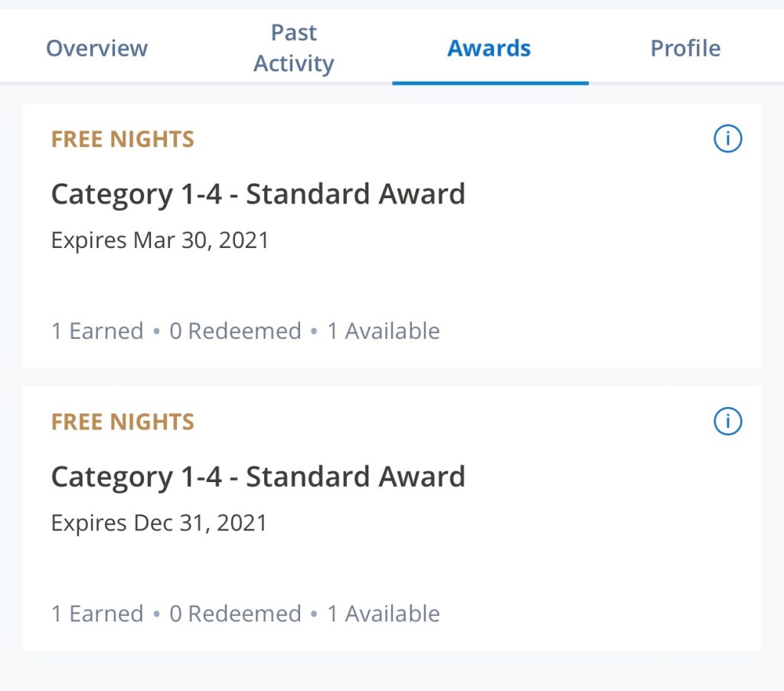Click the 'Expires Dec 31, 2021' text
Image resolution: width=784 pixels, height=691 pixels.
coord(159,523)
